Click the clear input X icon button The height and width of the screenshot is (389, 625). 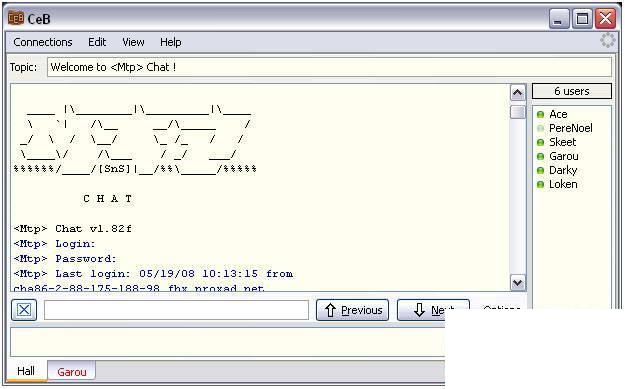tap(24, 310)
